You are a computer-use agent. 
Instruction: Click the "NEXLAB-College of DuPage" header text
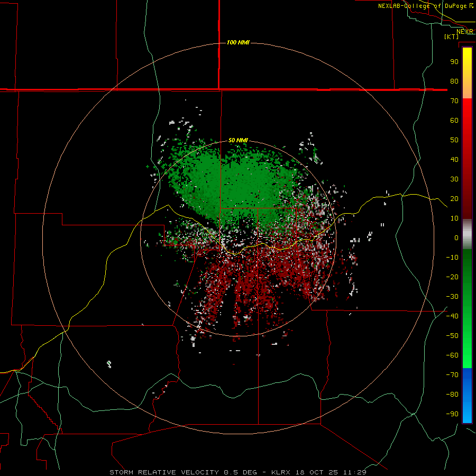[x=422, y=6]
